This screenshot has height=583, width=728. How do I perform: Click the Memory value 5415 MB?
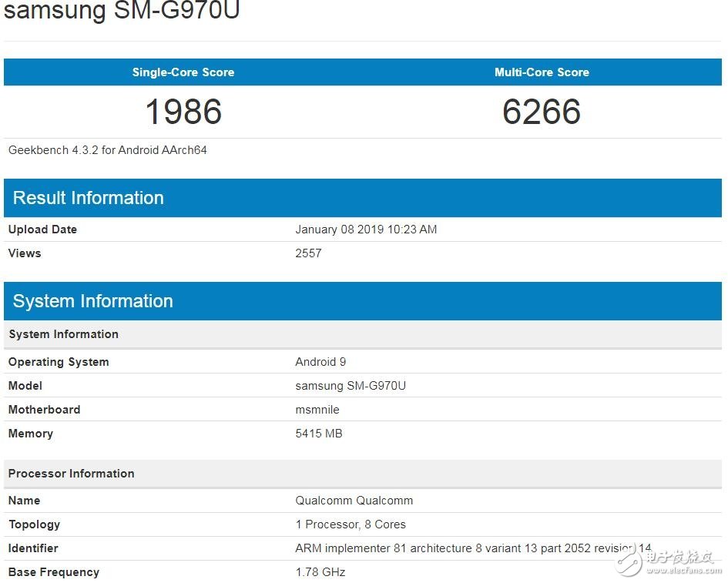click(319, 433)
